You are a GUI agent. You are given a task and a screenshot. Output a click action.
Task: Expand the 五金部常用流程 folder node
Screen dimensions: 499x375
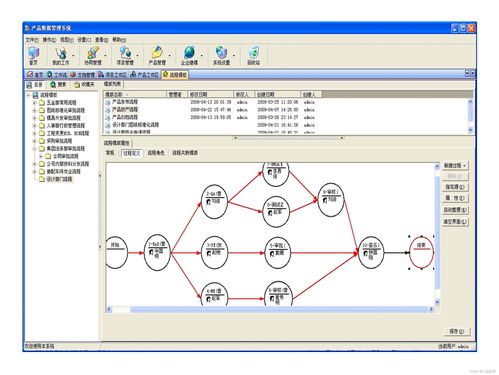(x=34, y=103)
